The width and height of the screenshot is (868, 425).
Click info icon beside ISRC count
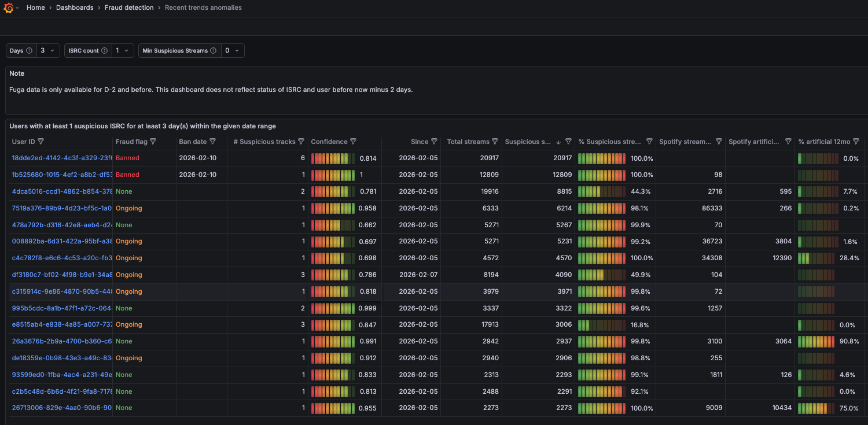pyautogui.click(x=104, y=51)
